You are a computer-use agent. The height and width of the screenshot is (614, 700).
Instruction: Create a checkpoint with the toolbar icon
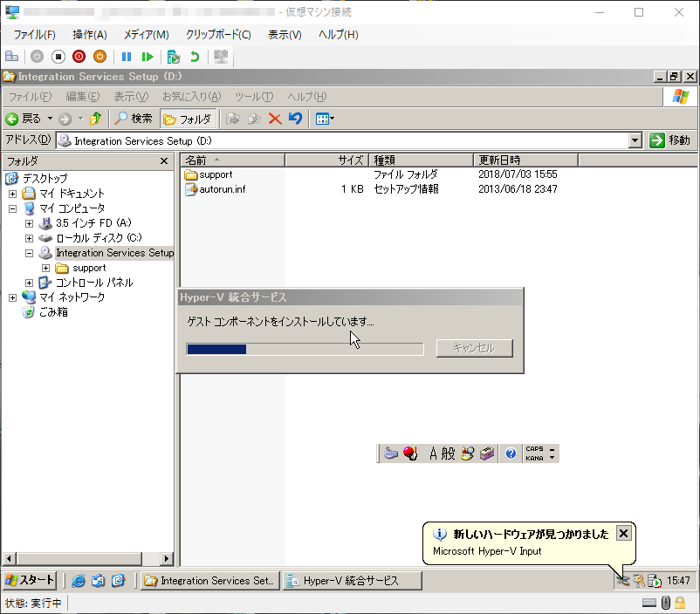[x=173, y=57]
